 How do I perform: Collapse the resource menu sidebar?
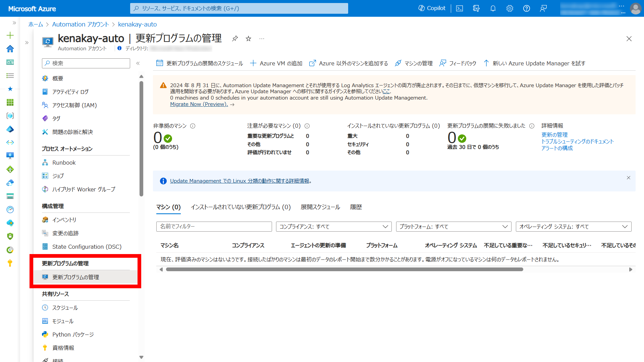138,63
